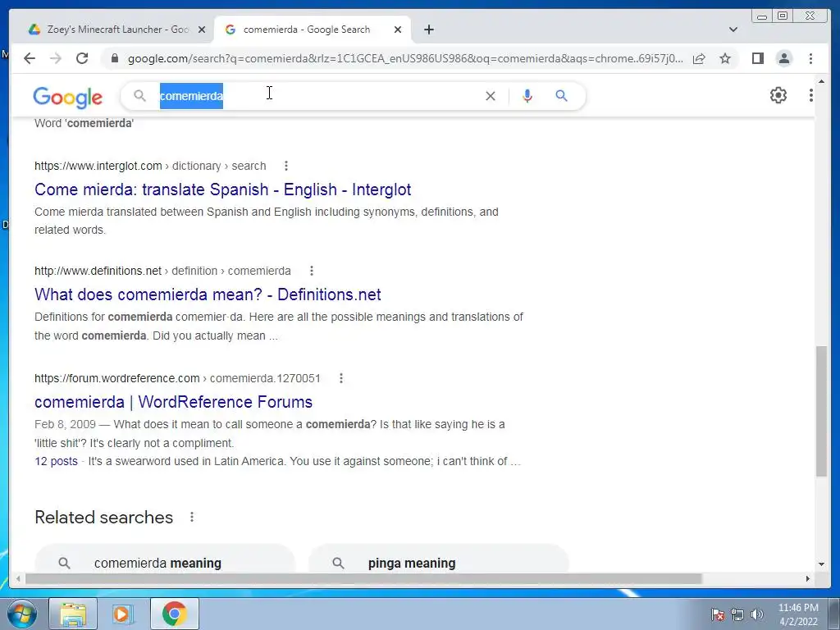
Task: Click the forum.wordreference.com breadcrumb URL
Action: click(x=177, y=378)
